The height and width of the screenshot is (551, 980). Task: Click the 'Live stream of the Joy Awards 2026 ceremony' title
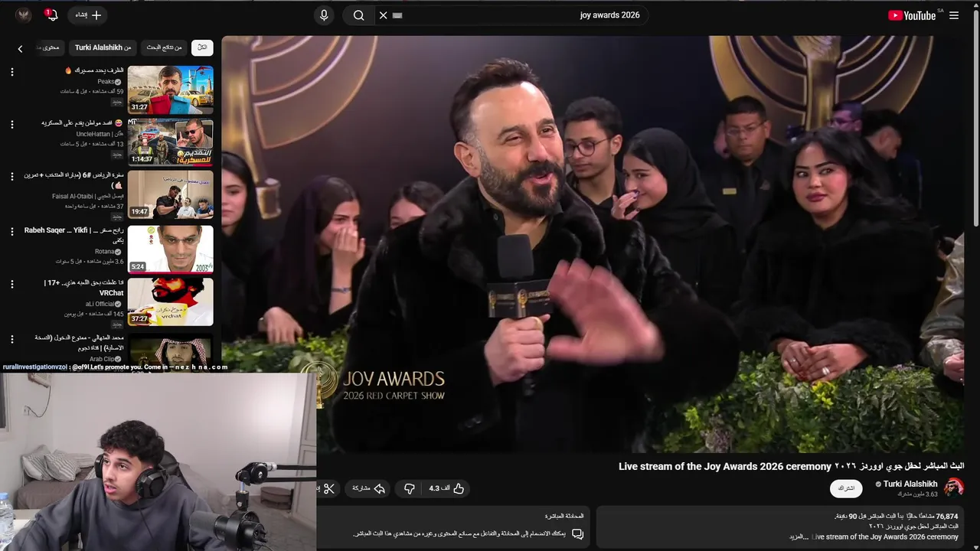725,466
